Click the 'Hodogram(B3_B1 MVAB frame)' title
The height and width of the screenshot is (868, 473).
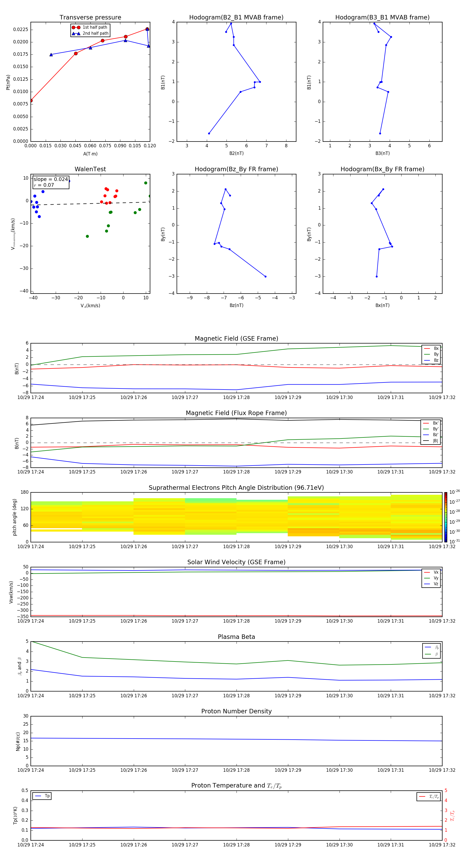382,18
